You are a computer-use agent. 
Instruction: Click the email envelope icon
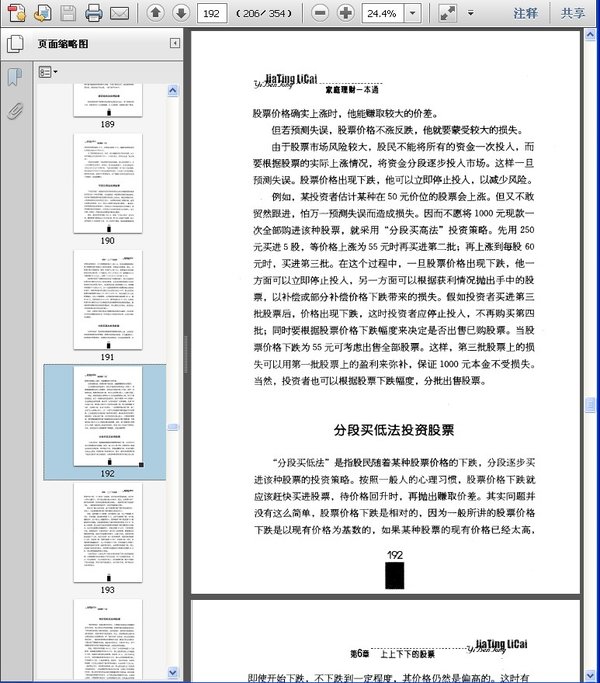click(x=119, y=14)
